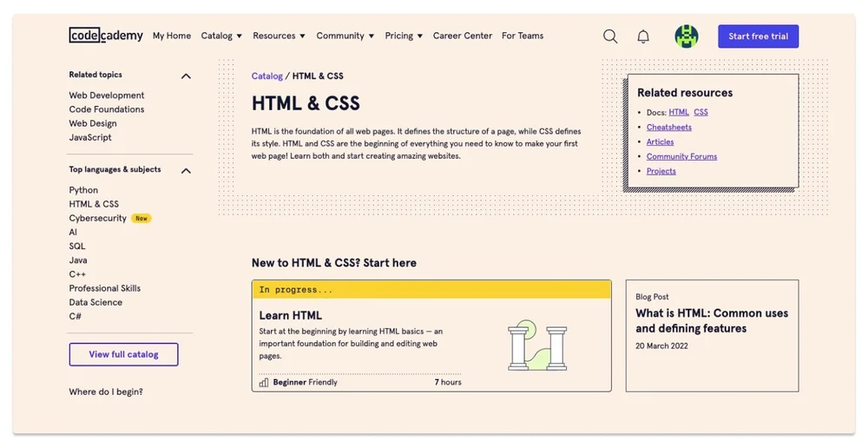Select Python in the sidebar

point(83,190)
